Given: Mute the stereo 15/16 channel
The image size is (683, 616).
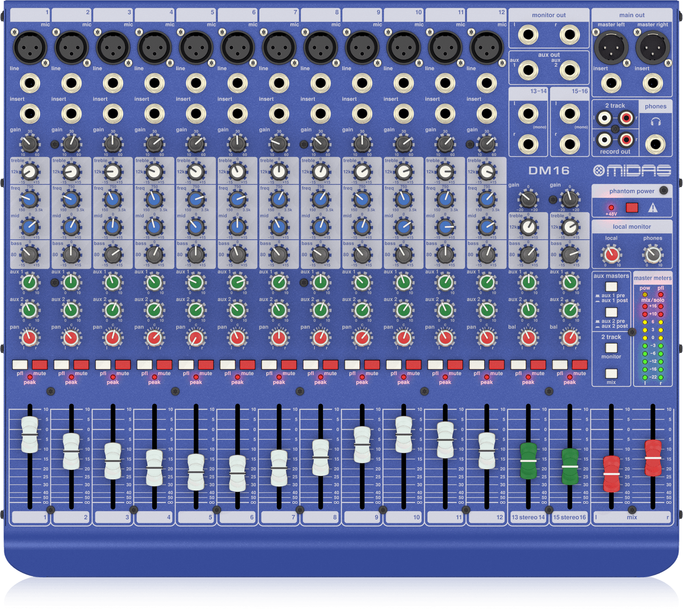Looking at the screenshot, I should click(579, 365).
